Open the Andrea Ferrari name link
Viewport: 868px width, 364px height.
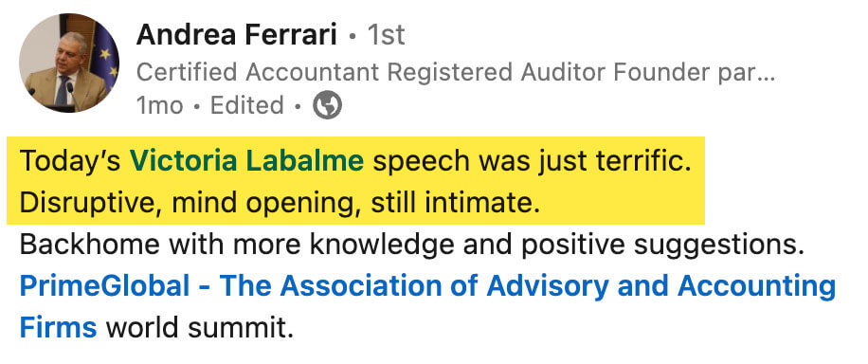pos(236,36)
